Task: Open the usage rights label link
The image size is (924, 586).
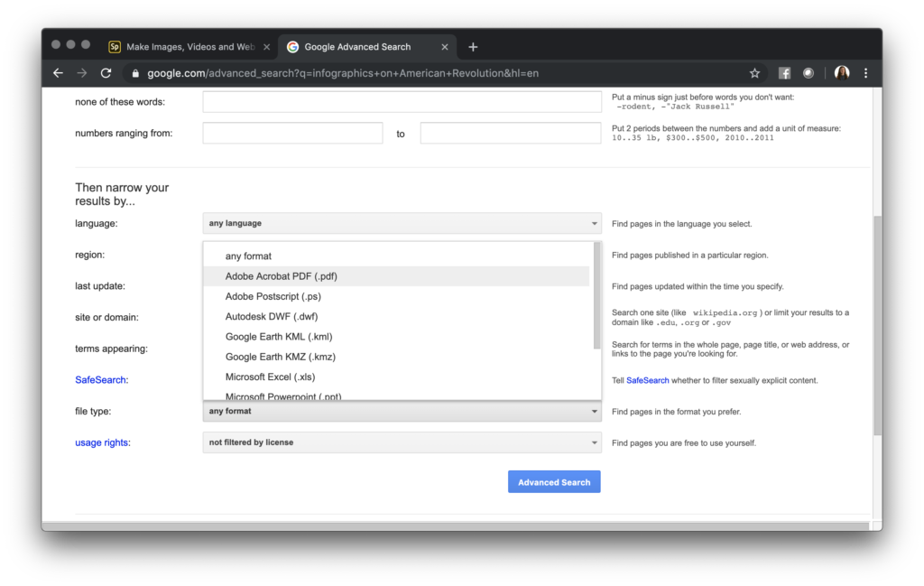Action: pyautogui.click(x=101, y=442)
